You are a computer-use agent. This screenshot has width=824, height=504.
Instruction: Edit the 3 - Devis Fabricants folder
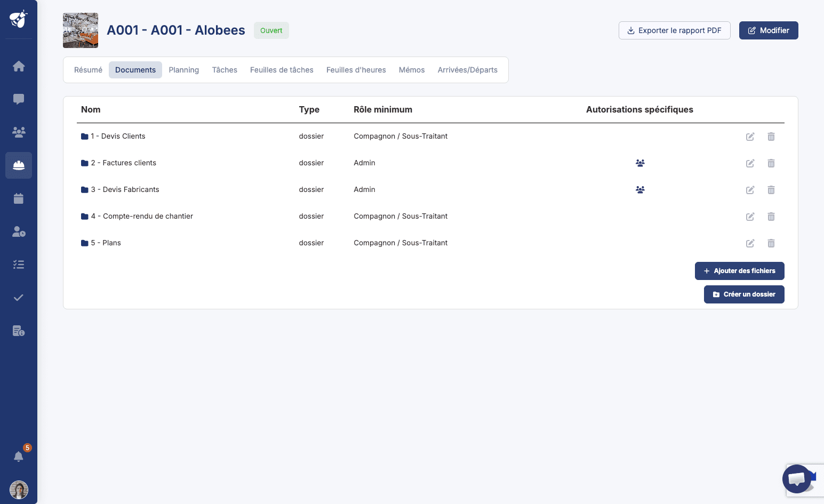click(x=750, y=190)
